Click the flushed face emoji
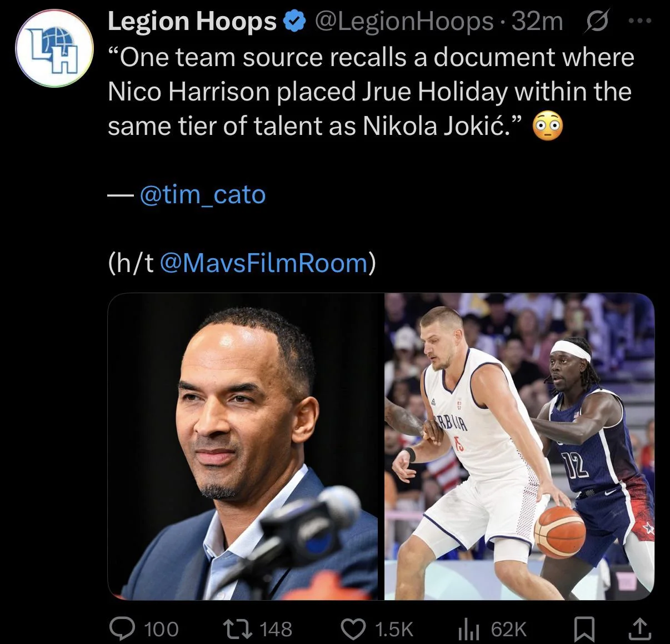The width and height of the screenshot is (670, 644). (x=547, y=127)
